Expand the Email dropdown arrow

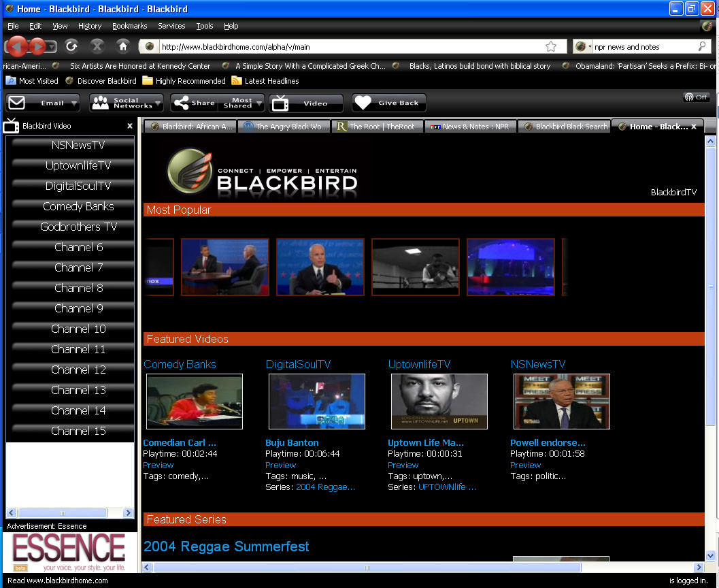(74, 103)
